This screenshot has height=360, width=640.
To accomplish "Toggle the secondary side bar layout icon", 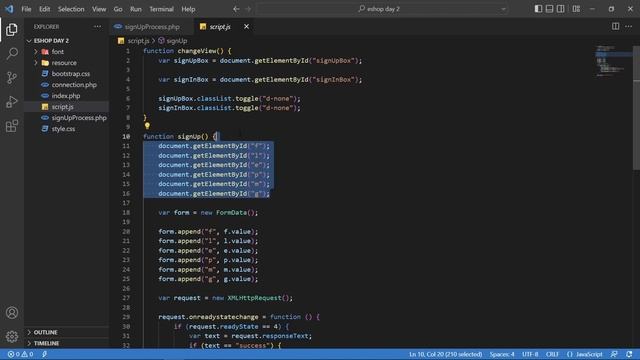I will point(561,9).
